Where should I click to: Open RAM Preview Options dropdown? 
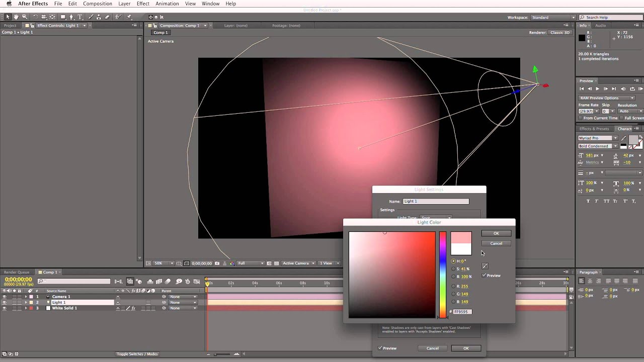pos(606,98)
